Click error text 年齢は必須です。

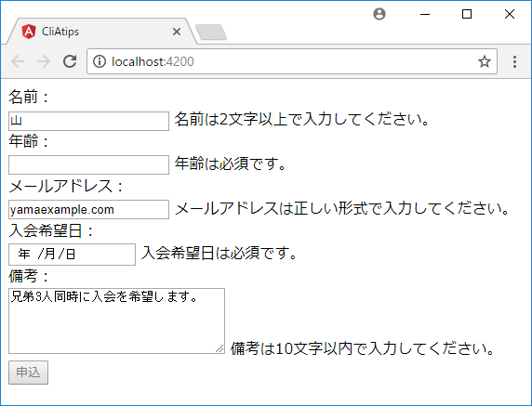(231, 164)
